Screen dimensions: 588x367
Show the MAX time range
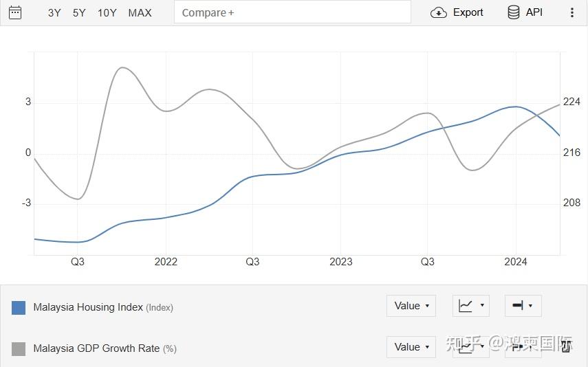(x=140, y=12)
